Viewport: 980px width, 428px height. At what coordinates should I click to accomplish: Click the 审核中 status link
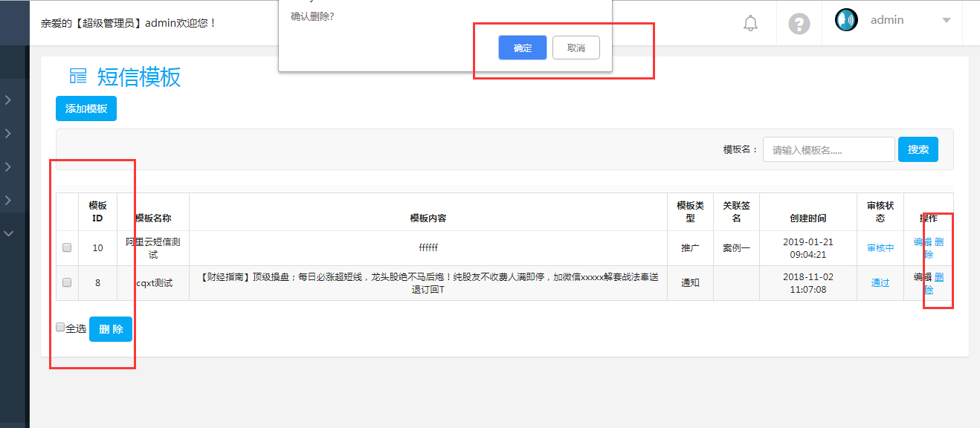pos(880,248)
